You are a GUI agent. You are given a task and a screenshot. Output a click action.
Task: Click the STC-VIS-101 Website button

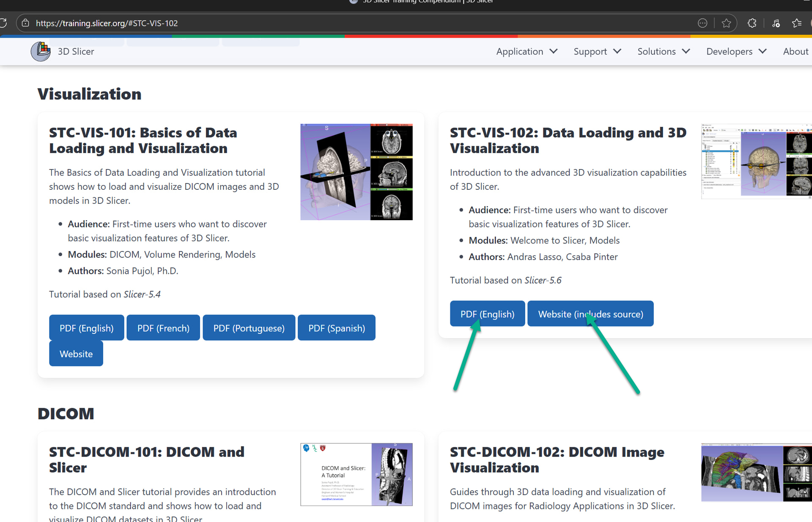tap(76, 353)
